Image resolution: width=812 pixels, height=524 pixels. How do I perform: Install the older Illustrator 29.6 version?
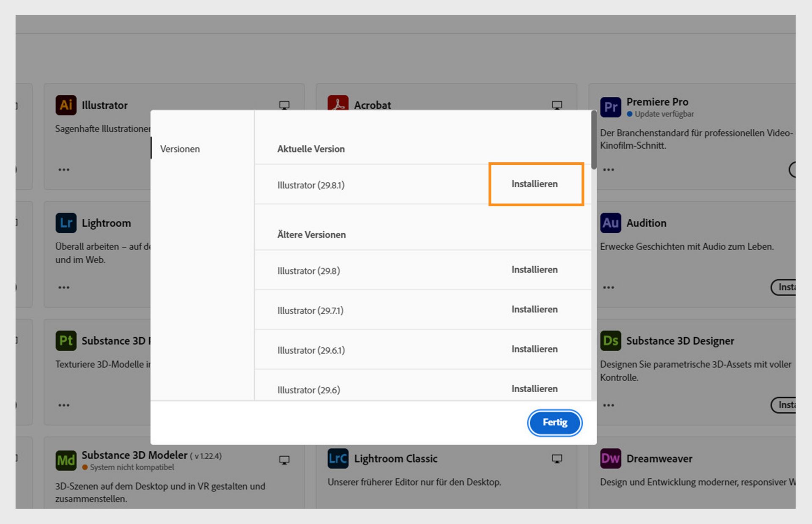(535, 388)
